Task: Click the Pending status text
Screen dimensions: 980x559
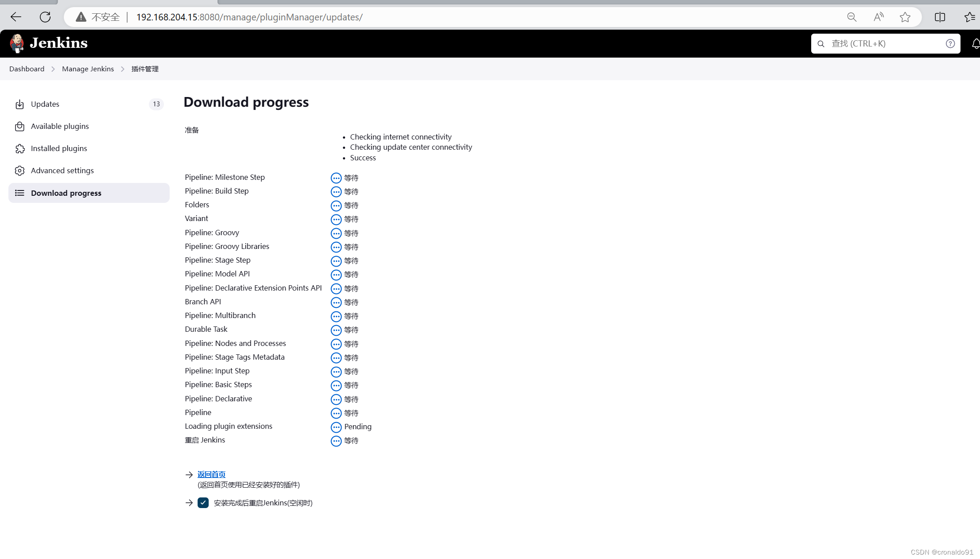Action: point(358,427)
